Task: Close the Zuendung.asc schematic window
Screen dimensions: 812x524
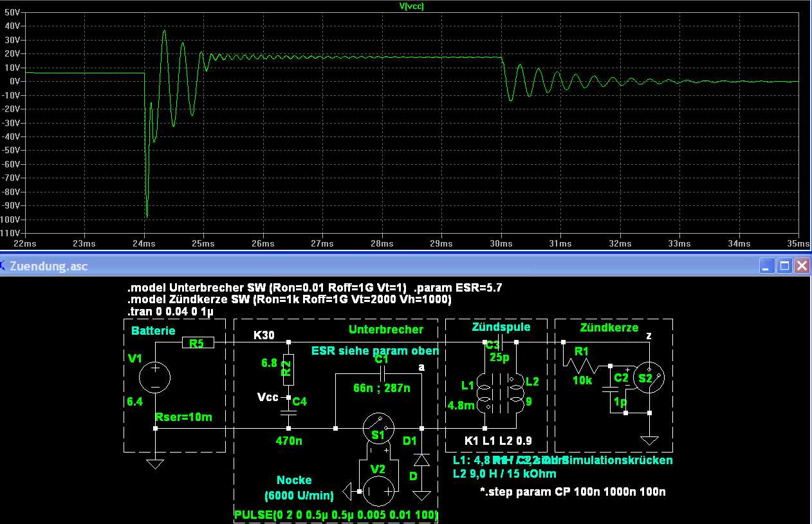Action: tap(801, 265)
